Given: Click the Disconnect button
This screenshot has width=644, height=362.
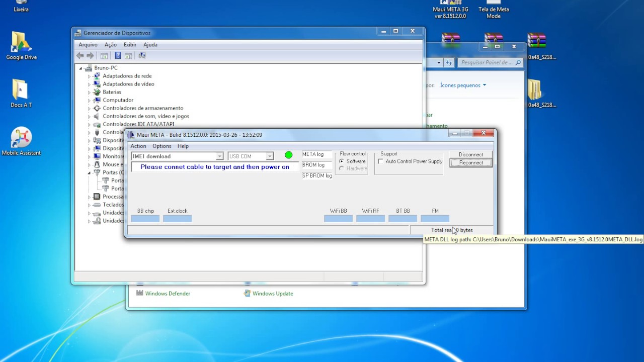Looking at the screenshot, I should [x=471, y=155].
